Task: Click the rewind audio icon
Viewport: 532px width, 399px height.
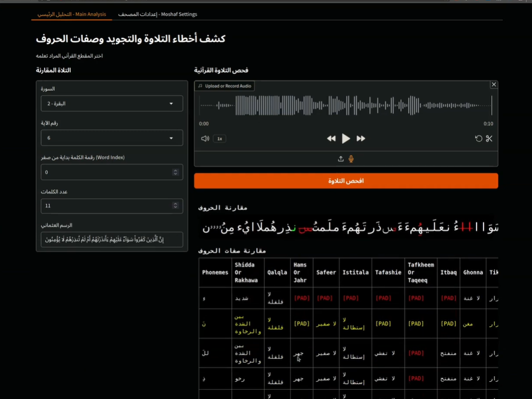Action: point(331,139)
